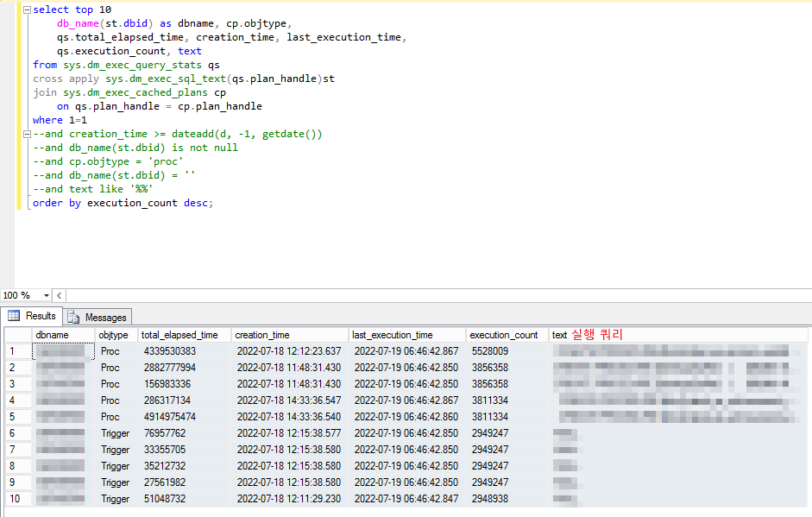Click the '--and db_name(st.dbid) is not null' line
The width and height of the screenshot is (812, 517).
click(135, 148)
